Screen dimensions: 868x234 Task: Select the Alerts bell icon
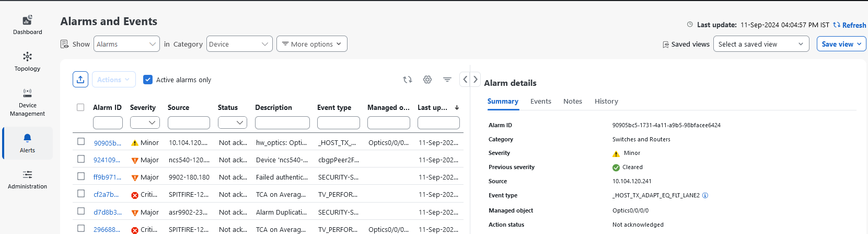[x=27, y=138]
